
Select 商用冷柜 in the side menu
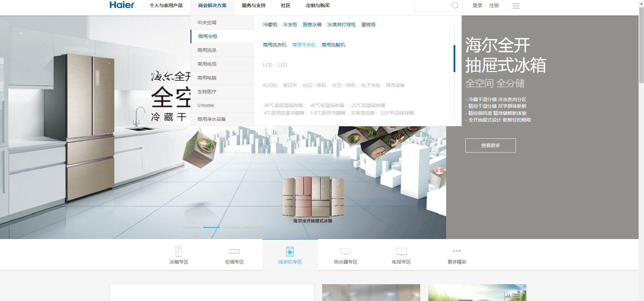(x=222, y=36)
